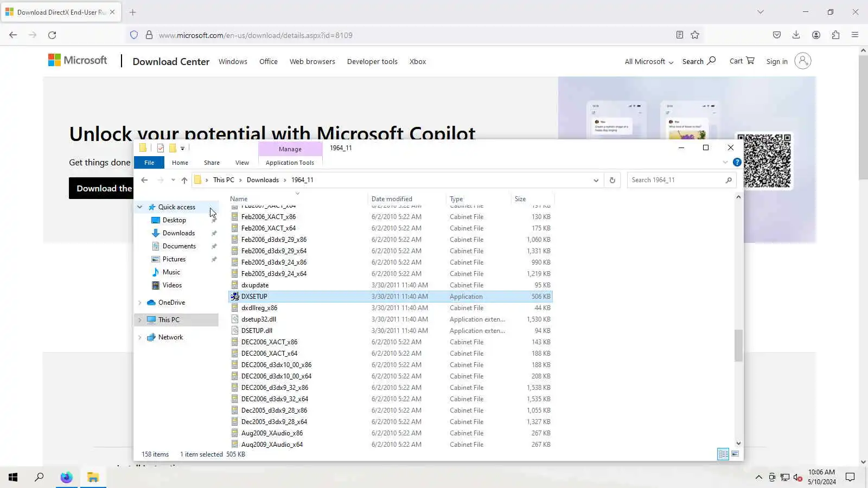Open recent locations dropdown in Explorer

[x=173, y=180]
